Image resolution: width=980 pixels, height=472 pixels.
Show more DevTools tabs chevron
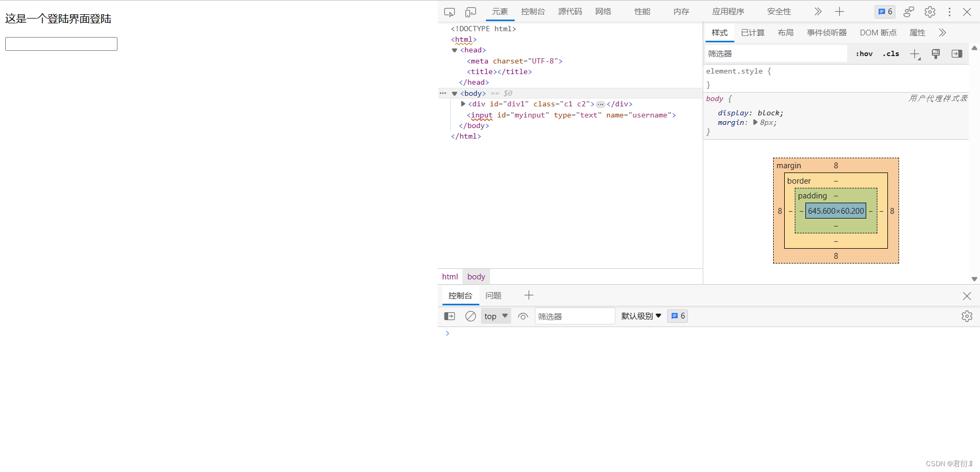click(x=818, y=12)
